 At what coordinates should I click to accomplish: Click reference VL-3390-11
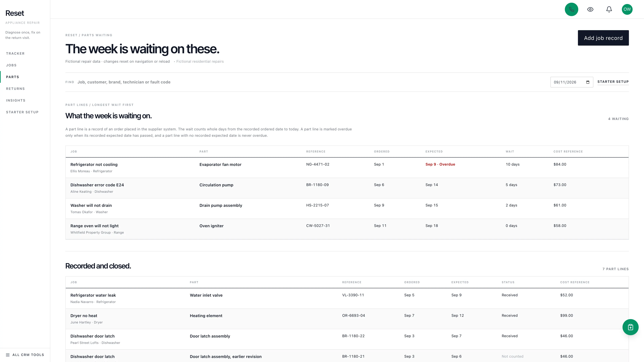(x=353, y=295)
